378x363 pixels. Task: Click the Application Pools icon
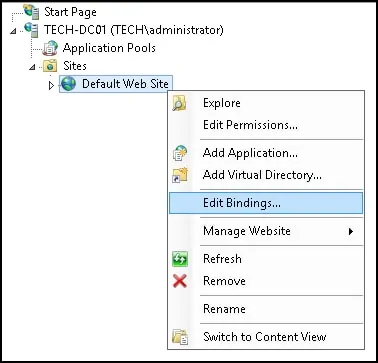[x=50, y=48]
